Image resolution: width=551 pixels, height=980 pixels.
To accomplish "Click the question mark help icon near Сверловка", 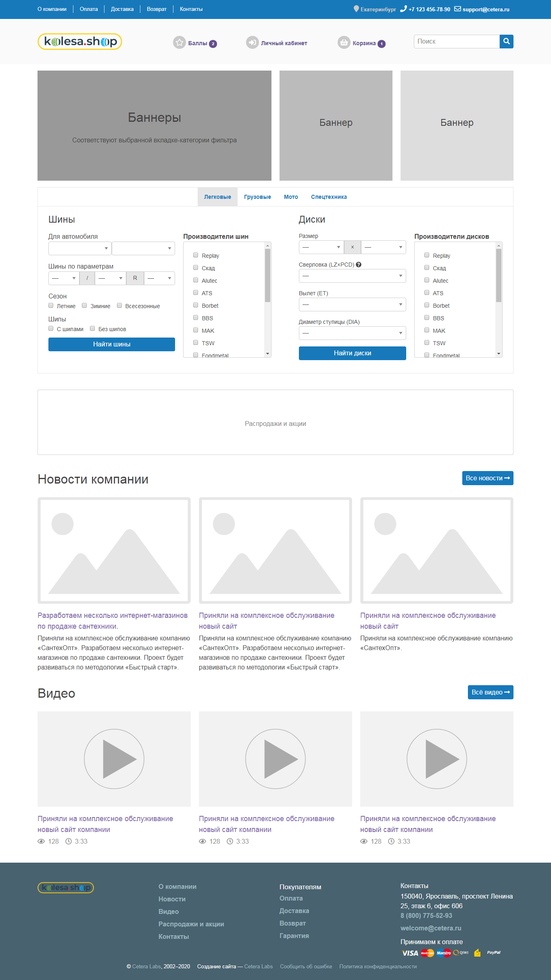I will tap(359, 265).
